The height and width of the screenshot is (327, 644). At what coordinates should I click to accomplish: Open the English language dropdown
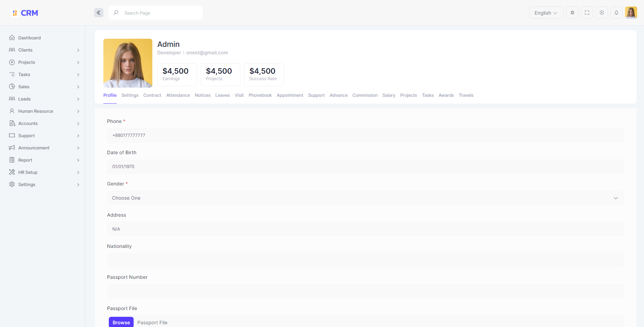point(546,13)
